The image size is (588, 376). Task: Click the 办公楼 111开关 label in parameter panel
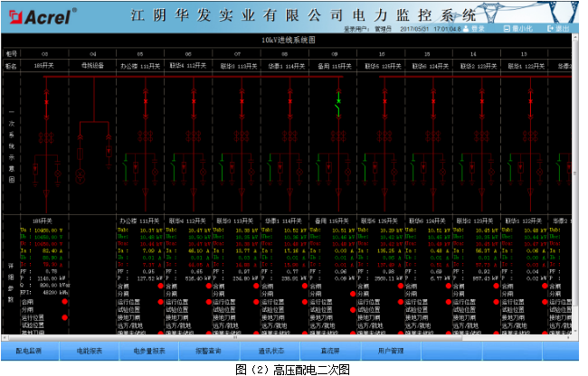pyautogui.click(x=139, y=221)
